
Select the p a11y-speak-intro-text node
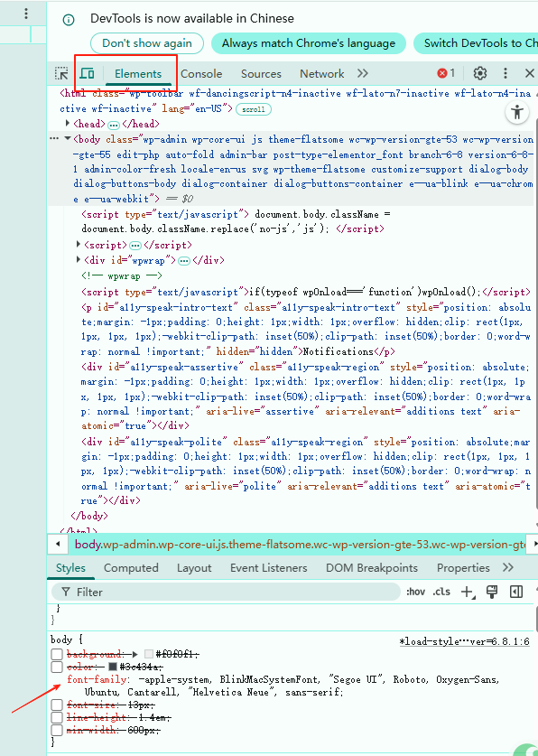[306, 330]
